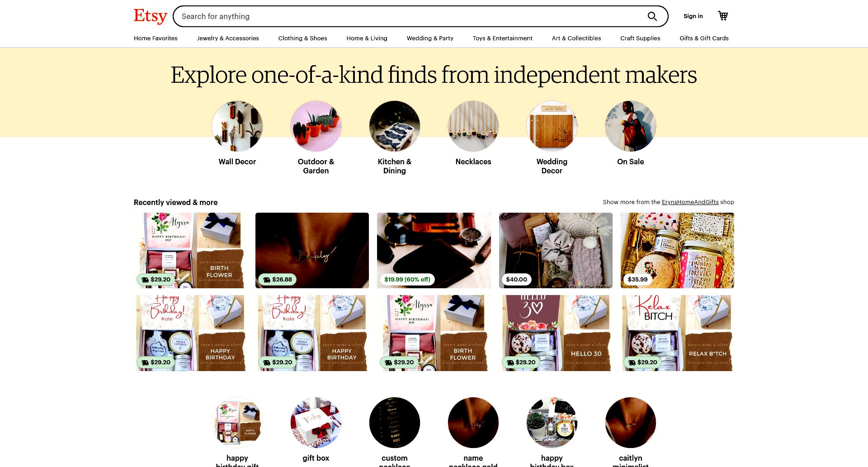Open the Wedding Decor category circle
The height and width of the screenshot is (467, 868).
click(x=552, y=126)
